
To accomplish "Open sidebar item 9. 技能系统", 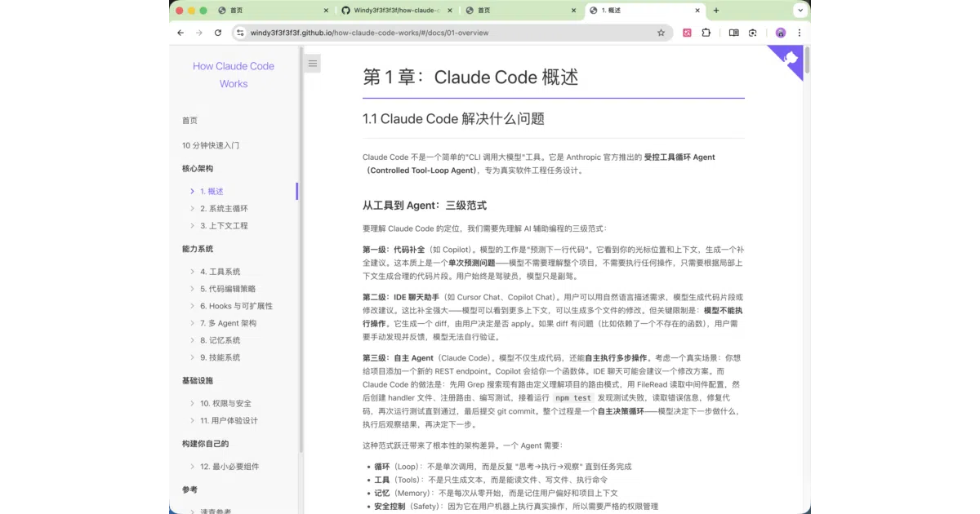I will click(220, 357).
